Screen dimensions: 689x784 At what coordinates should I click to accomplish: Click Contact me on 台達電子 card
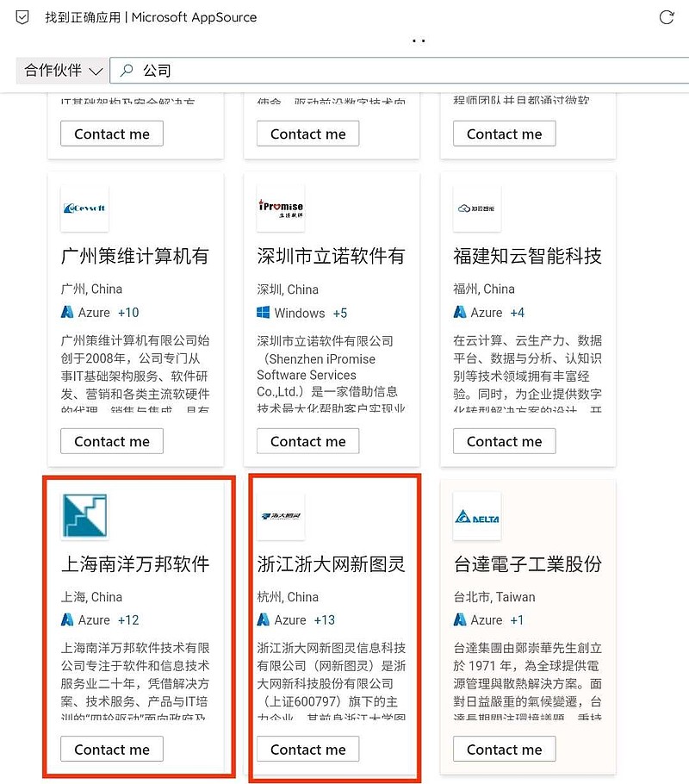tap(505, 749)
